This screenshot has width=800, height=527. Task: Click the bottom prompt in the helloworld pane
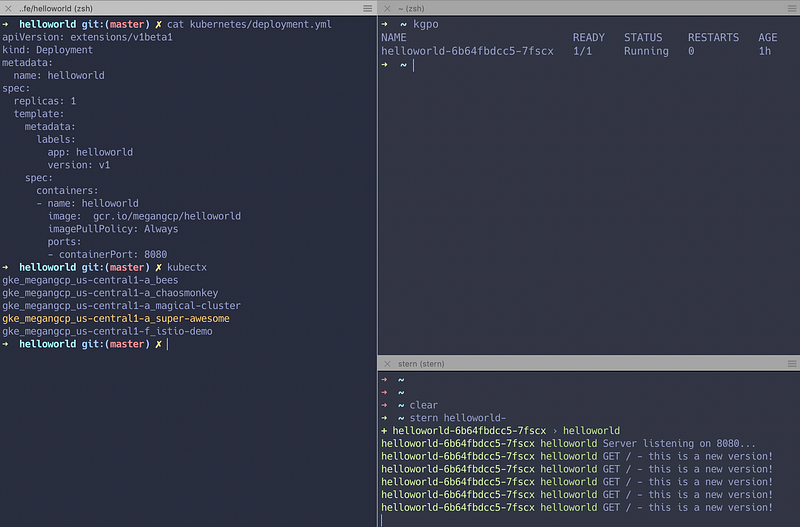[x=85, y=344]
